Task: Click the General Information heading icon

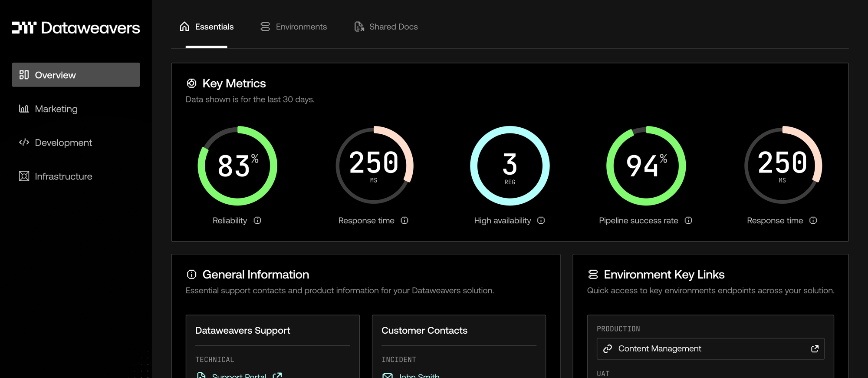Action: coord(191,274)
